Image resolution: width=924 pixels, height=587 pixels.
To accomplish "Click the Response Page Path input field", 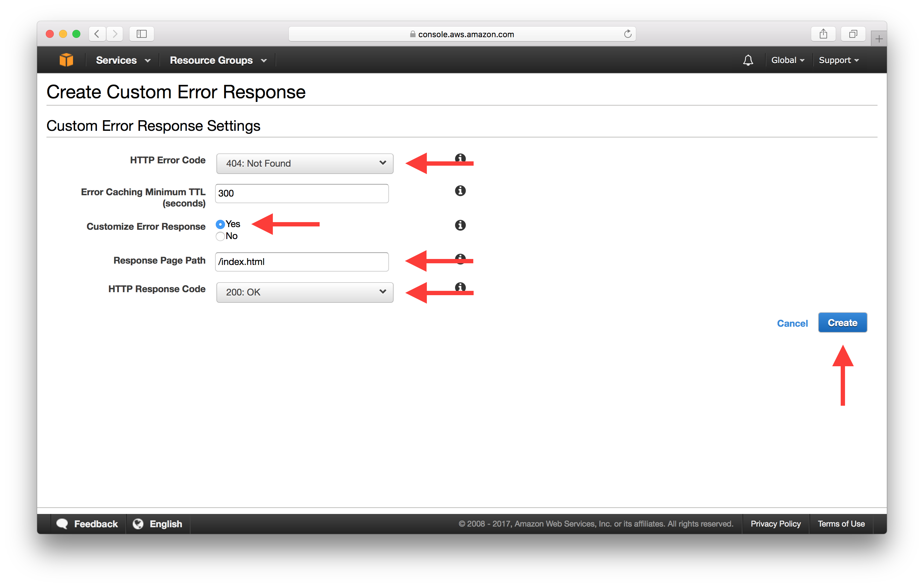I will coord(303,262).
